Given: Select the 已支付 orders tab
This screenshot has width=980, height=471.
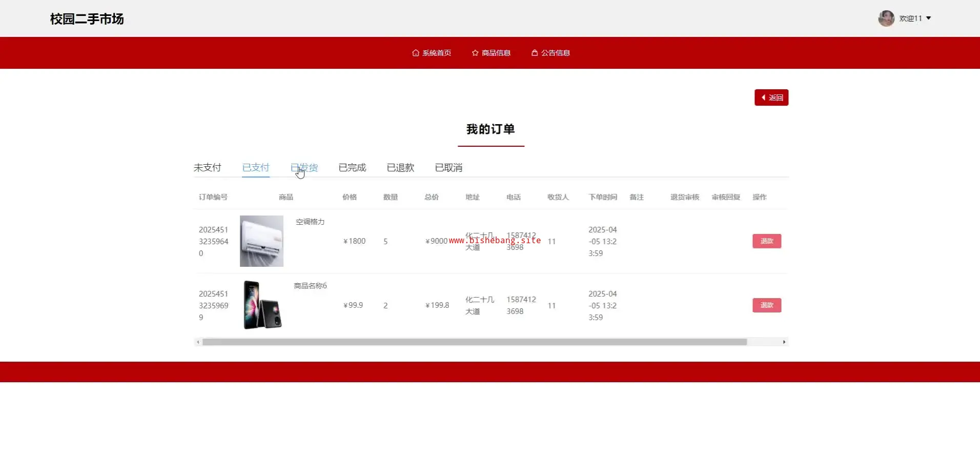Looking at the screenshot, I should click(x=256, y=168).
